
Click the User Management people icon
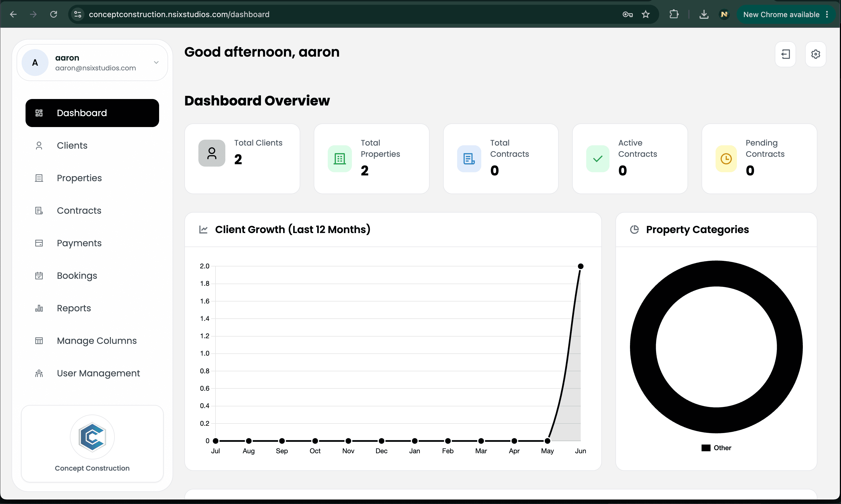39,373
